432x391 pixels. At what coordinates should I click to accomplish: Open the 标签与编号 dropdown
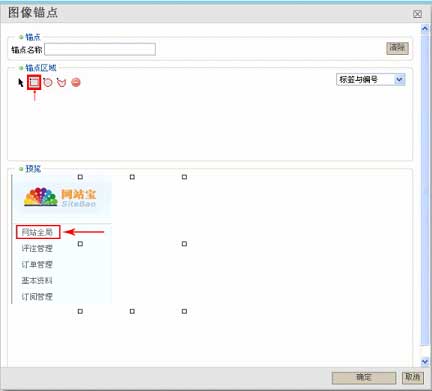click(371, 80)
